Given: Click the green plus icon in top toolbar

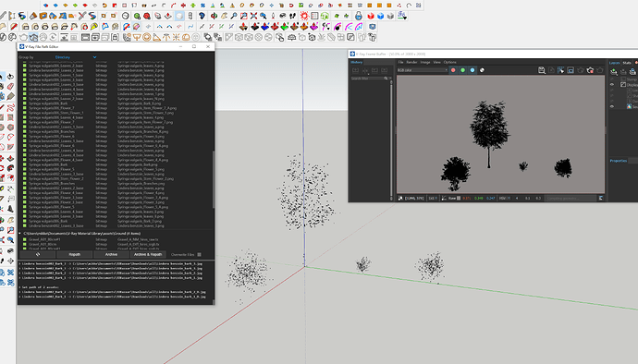Looking at the screenshot, I should click(x=193, y=6).
